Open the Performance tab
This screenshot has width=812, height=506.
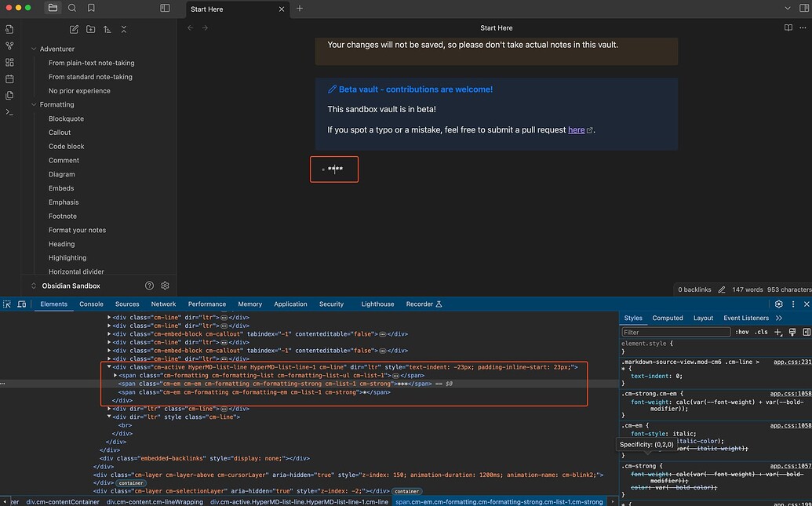206,304
